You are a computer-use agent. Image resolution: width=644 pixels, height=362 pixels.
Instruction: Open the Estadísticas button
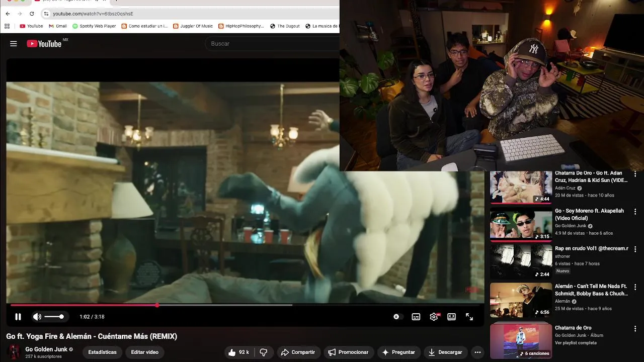tap(102, 352)
